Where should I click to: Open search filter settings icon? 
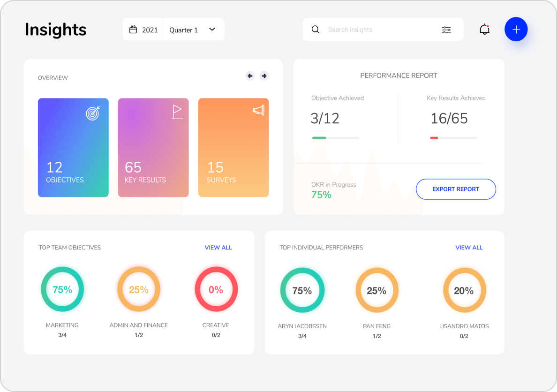[446, 30]
